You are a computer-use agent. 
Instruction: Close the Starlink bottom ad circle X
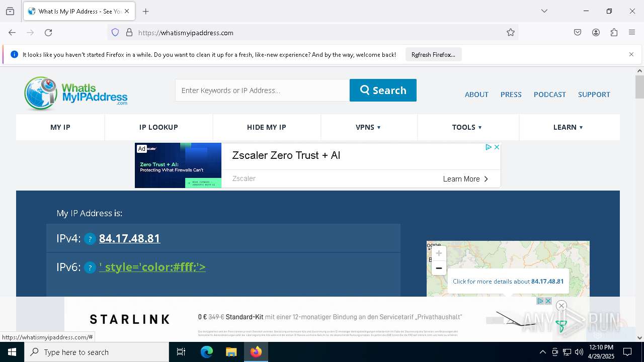pos(561,305)
